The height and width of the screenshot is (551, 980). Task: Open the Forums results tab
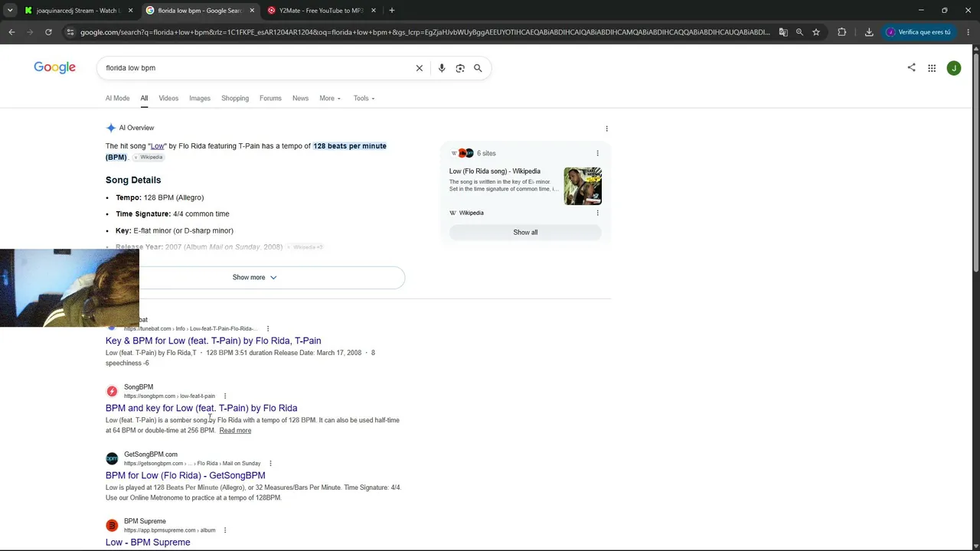coord(270,98)
